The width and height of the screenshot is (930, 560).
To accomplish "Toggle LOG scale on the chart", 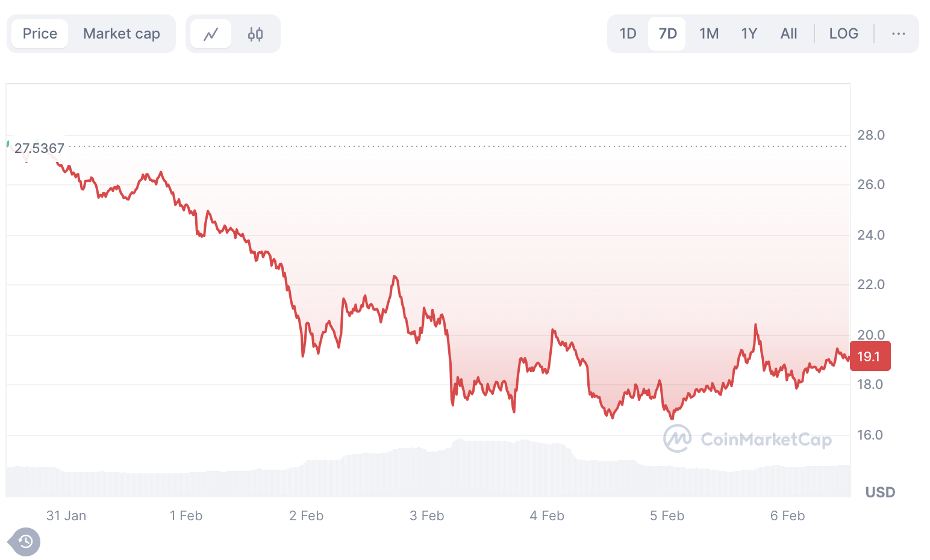I will click(x=843, y=34).
